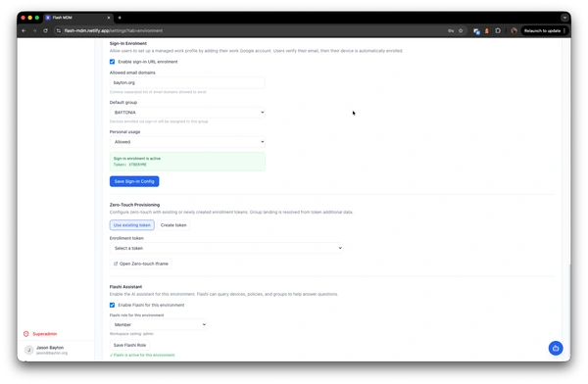This screenshot has height=384, width=588.
Task: Click the Sign-In Enrolment heading
Action: pyautogui.click(x=128, y=43)
